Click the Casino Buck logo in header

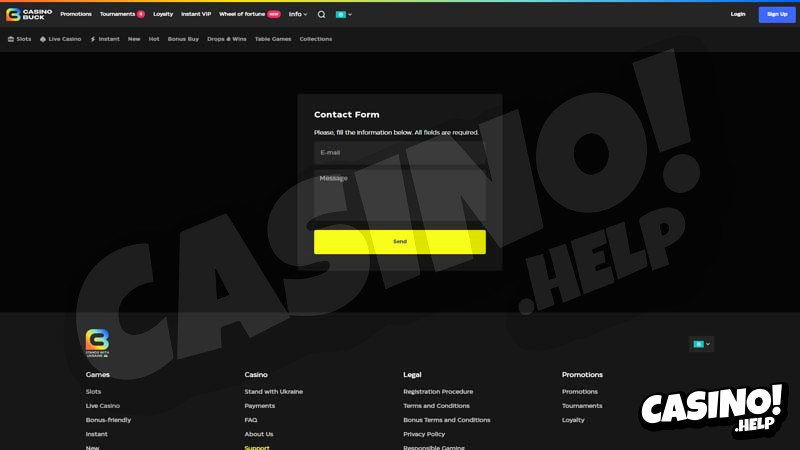point(29,14)
